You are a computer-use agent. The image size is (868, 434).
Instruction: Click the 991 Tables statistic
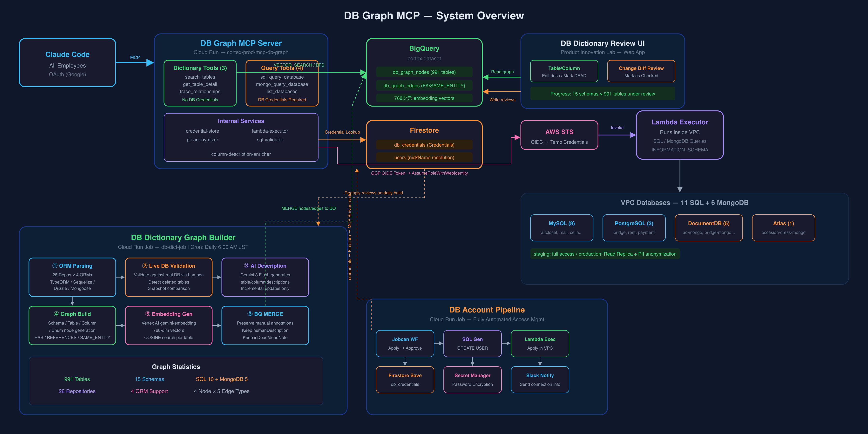tap(77, 379)
